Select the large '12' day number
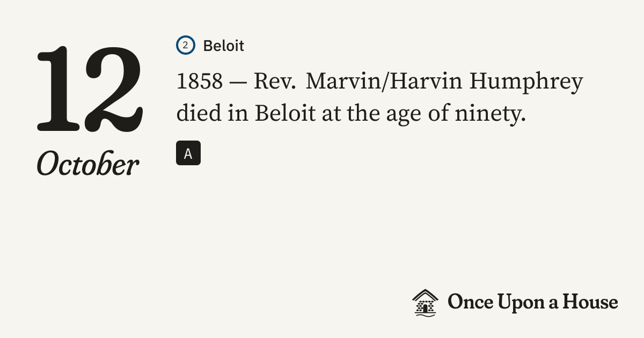The height and width of the screenshot is (338, 644). tap(90, 90)
